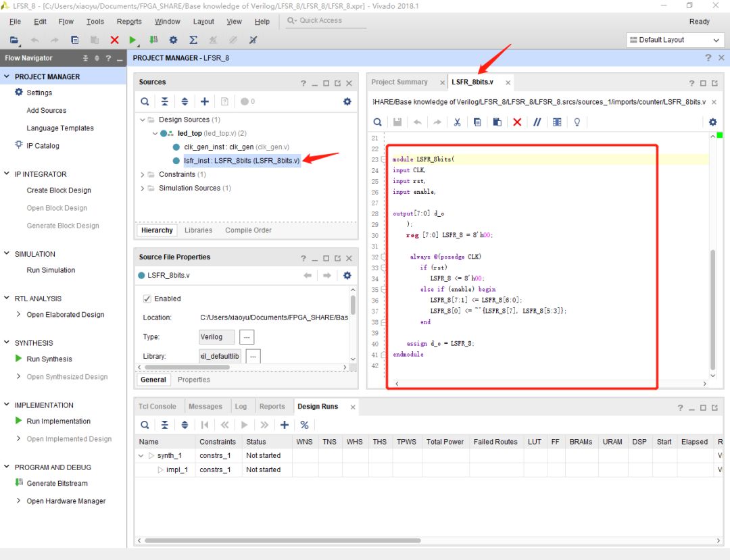Paste using the editor toolbar icon

point(497,122)
